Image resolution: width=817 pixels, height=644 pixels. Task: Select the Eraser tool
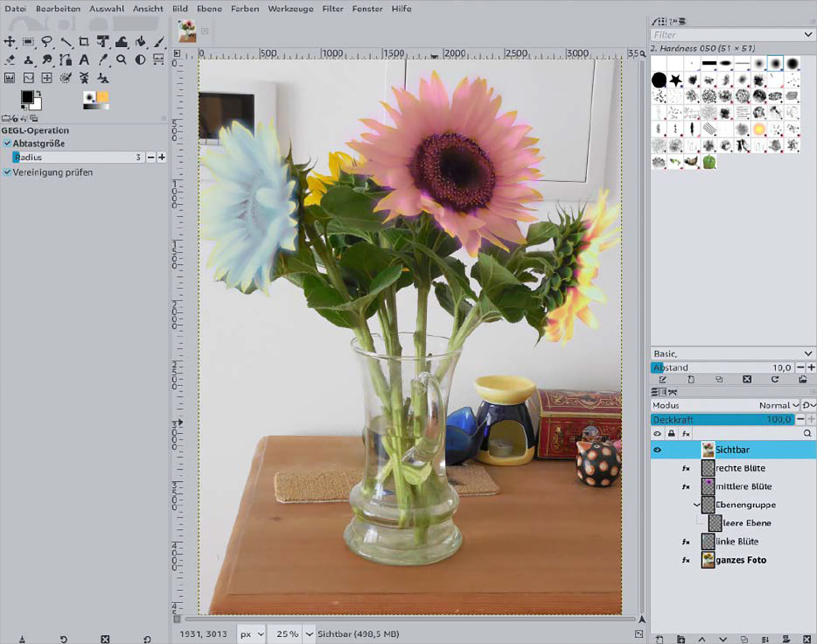(9, 61)
